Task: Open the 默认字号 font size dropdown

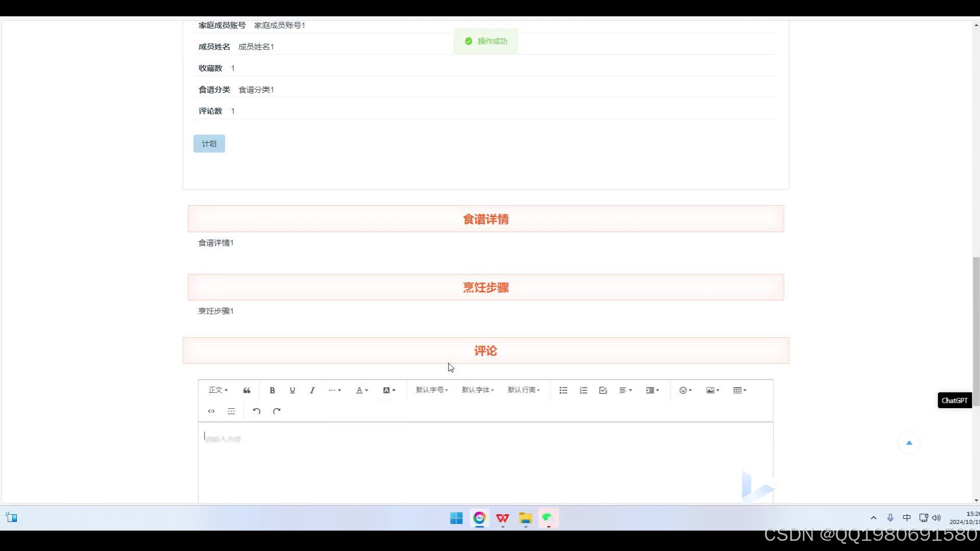Action: (431, 390)
